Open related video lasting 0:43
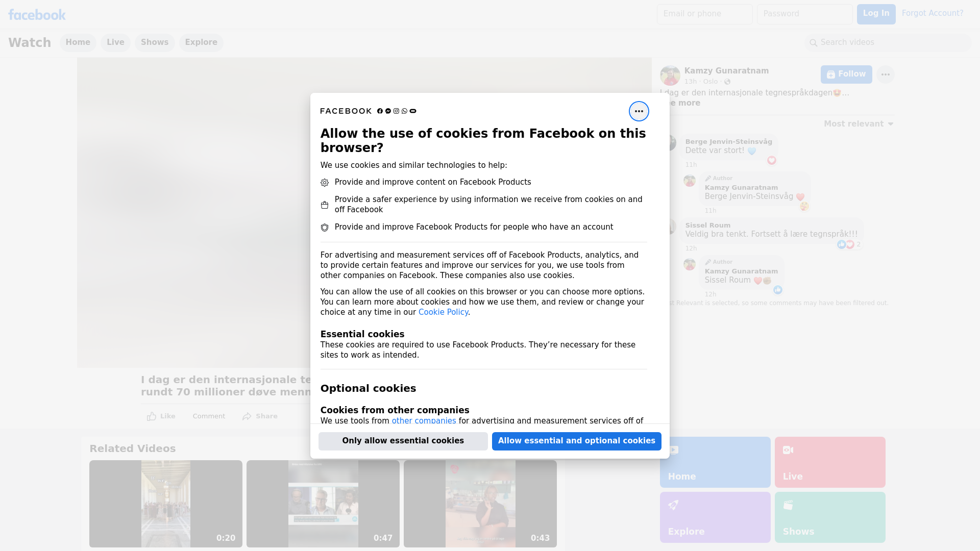 pyautogui.click(x=480, y=504)
